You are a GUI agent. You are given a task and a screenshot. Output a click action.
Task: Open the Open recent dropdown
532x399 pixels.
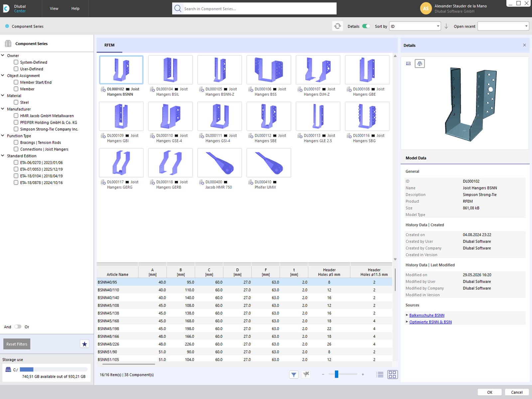tap(503, 26)
